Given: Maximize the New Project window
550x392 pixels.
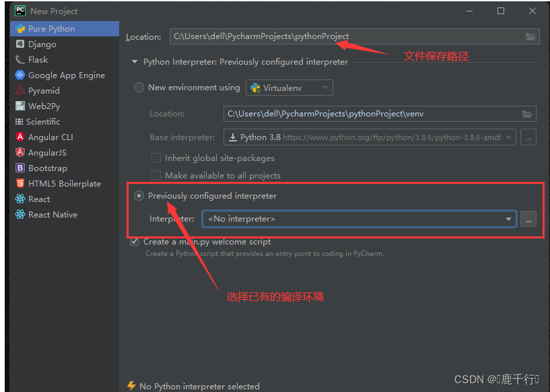Looking at the screenshot, I should tap(501, 11).
